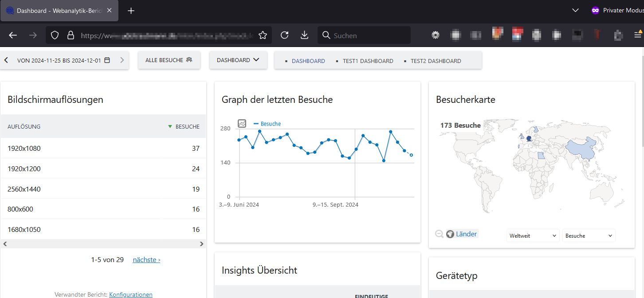Select the 1920x1200 resolution row
This screenshot has height=298, width=644.
point(103,169)
